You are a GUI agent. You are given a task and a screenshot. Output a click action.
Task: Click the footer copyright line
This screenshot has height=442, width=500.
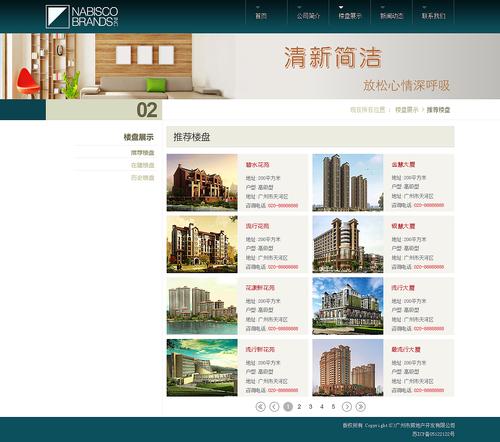[x=399, y=426]
